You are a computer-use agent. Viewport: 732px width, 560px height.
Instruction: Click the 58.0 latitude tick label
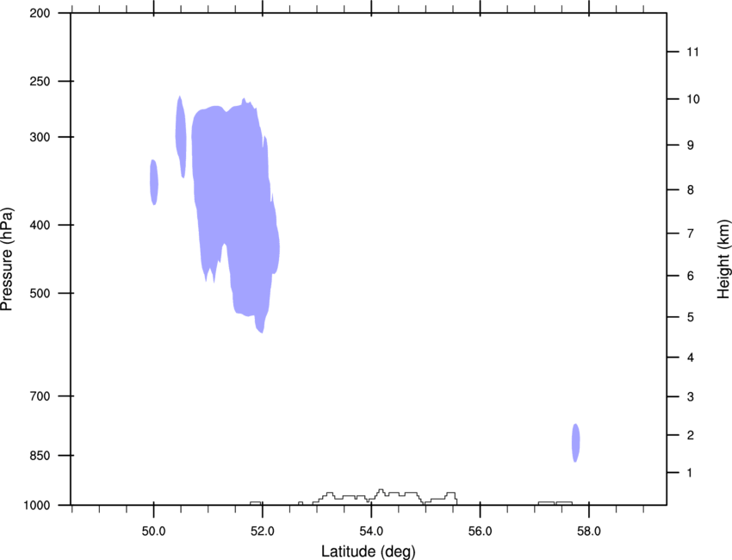(x=589, y=532)
